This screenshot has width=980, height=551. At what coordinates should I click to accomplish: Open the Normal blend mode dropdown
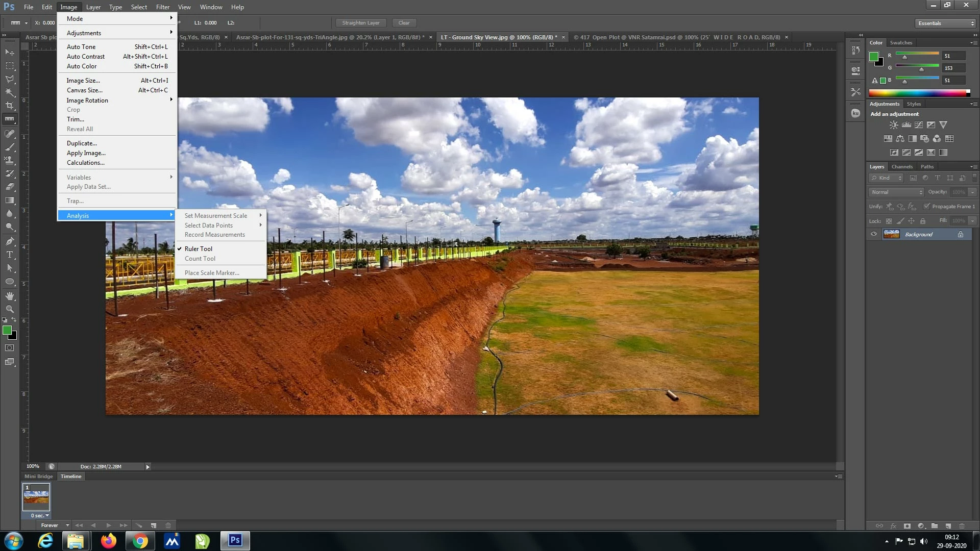[x=897, y=192]
